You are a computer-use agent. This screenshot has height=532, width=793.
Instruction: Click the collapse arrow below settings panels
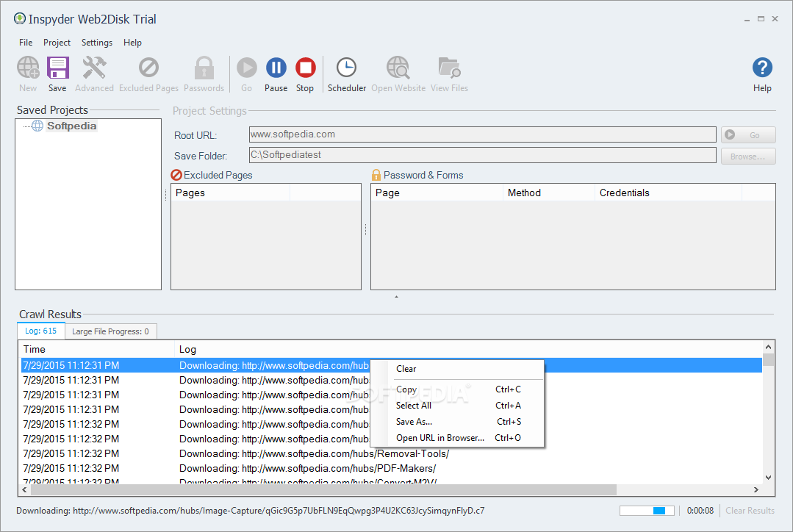[x=397, y=297]
